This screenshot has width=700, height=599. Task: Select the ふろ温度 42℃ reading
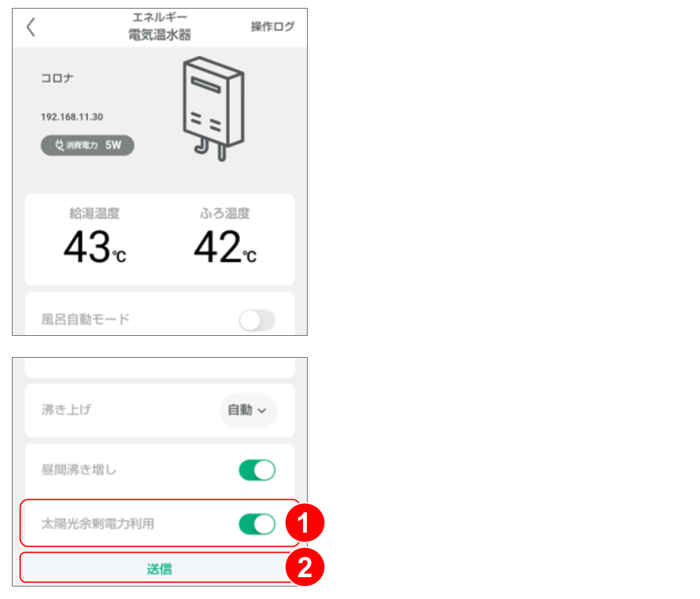(x=225, y=247)
